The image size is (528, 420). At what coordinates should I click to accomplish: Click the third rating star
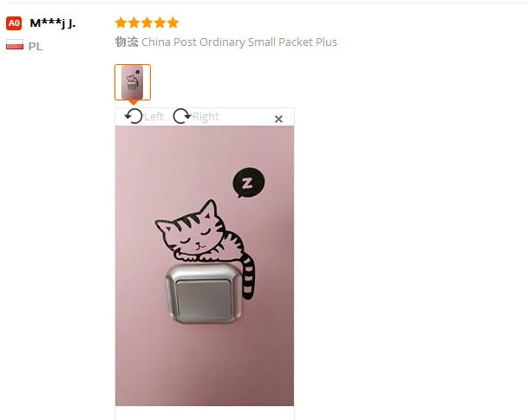point(147,23)
